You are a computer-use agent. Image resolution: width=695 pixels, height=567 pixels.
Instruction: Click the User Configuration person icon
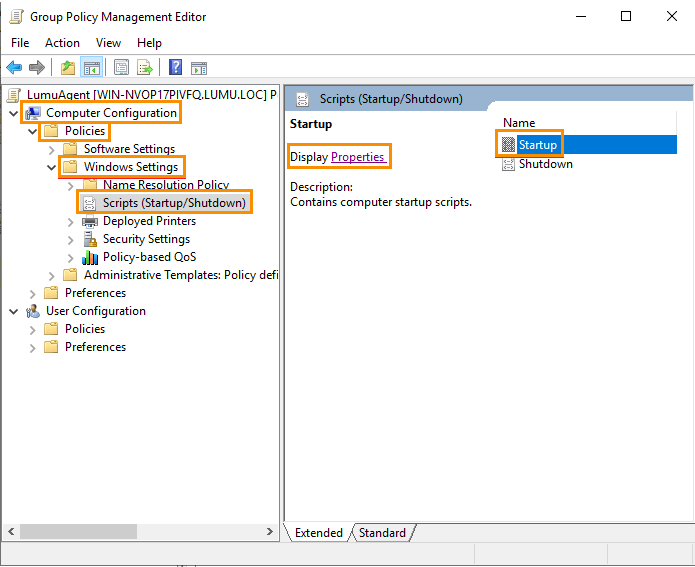click(33, 311)
